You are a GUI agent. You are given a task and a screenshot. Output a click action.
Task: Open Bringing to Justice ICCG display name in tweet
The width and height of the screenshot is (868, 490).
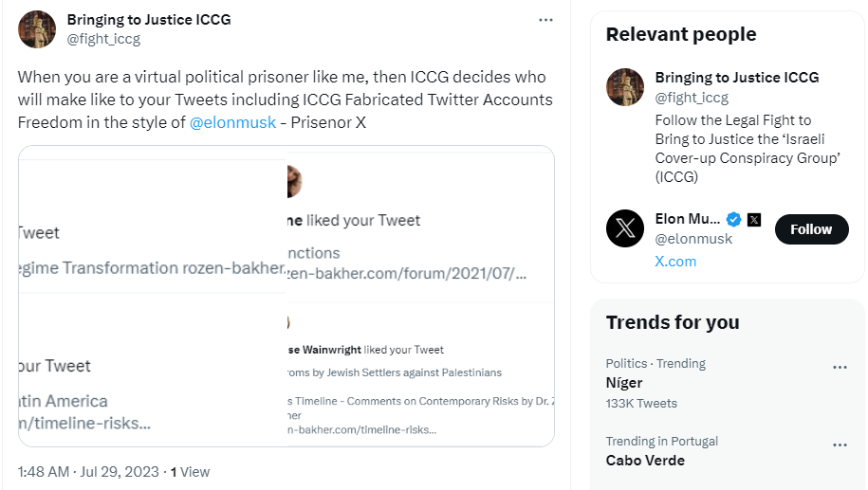tap(149, 19)
